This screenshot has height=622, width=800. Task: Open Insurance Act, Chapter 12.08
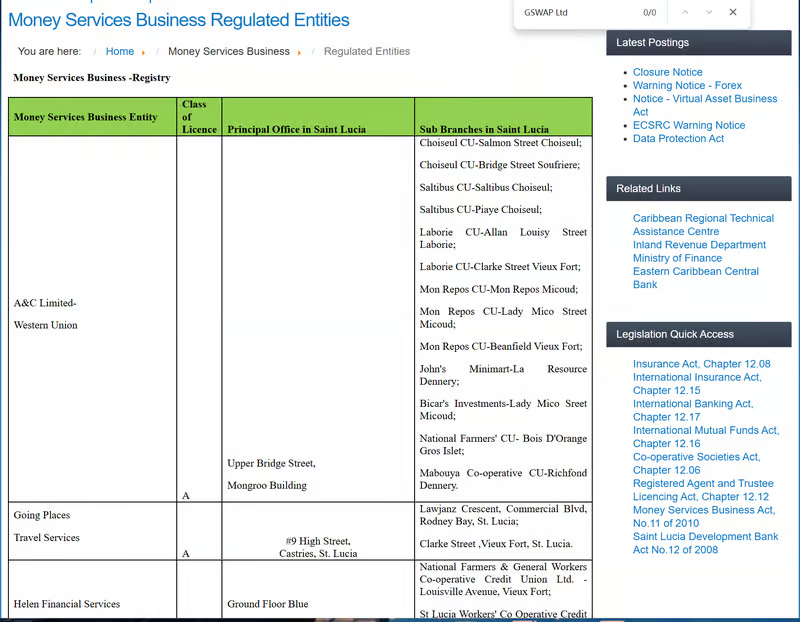coord(701,364)
